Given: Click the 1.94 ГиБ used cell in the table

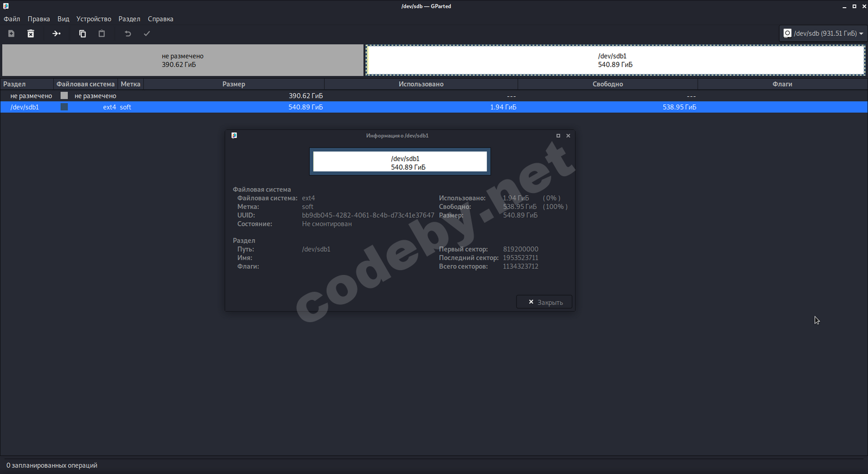Looking at the screenshot, I should click(503, 107).
